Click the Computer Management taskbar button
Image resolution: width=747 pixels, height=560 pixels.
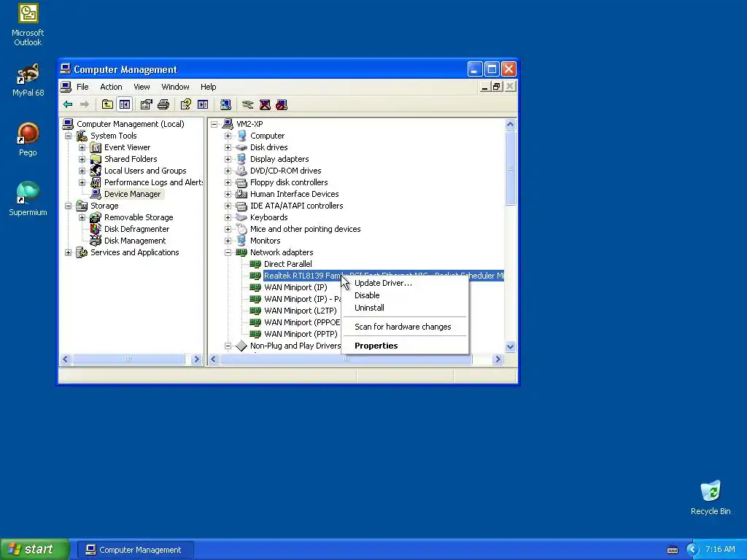click(135, 550)
